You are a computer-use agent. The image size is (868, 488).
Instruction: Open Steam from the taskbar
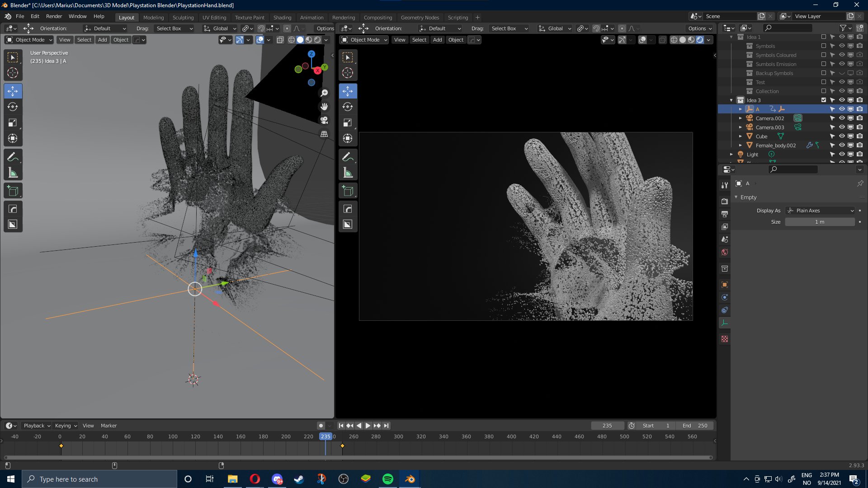299,479
